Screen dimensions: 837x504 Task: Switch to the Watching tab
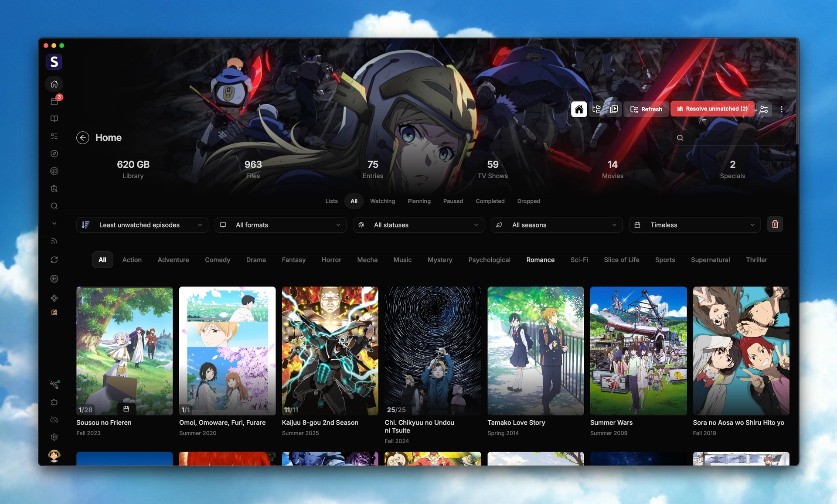382,201
